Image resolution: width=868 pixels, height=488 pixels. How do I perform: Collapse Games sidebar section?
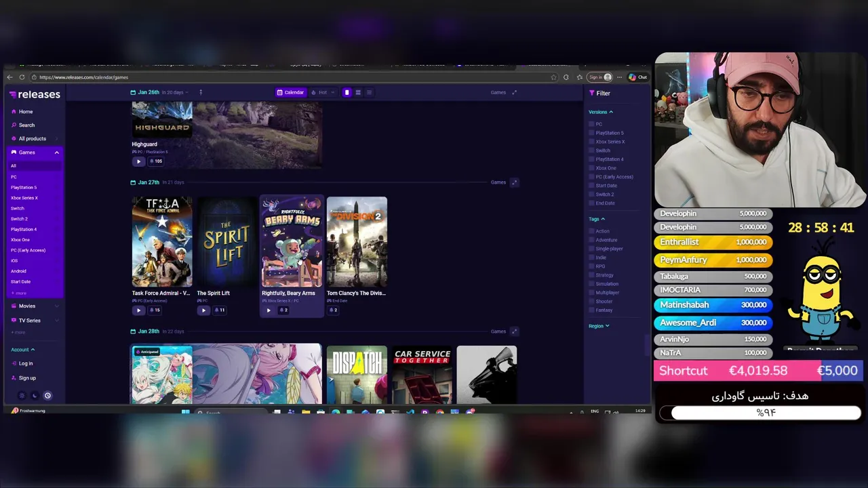coord(57,152)
